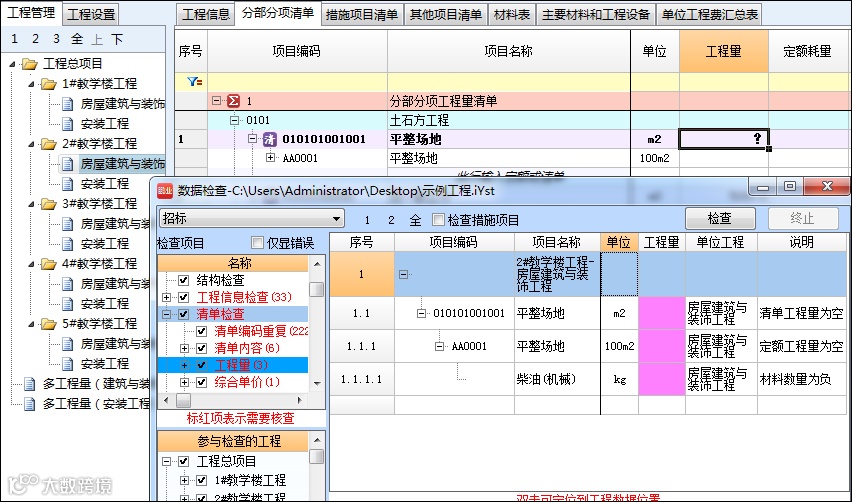Screen dimensions: 852x502
Task: Collapse the 清单检查 node
Action: click(x=167, y=314)
